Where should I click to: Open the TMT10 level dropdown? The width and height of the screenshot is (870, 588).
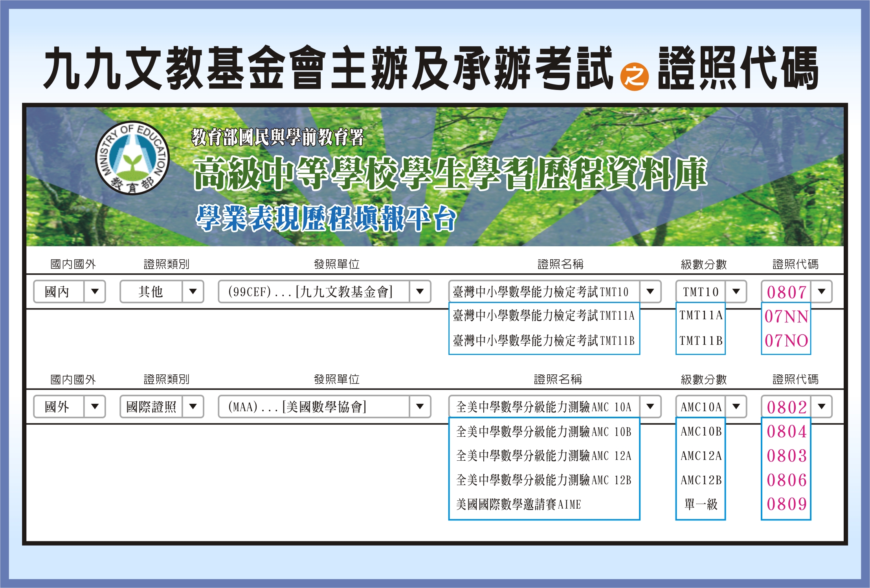(711, 291)
